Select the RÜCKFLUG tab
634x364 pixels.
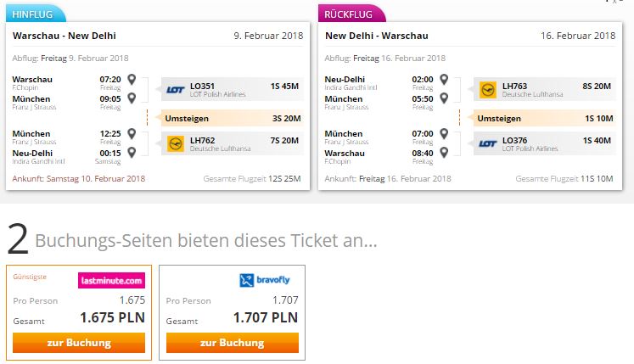[x=351, y=14]
